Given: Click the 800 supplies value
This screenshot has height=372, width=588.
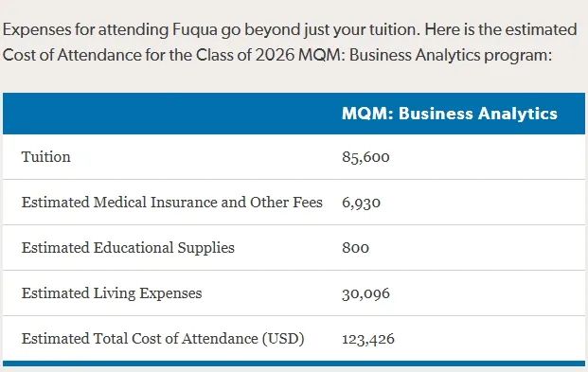Looking at the screenshot, I should click(x=355, y=248).
